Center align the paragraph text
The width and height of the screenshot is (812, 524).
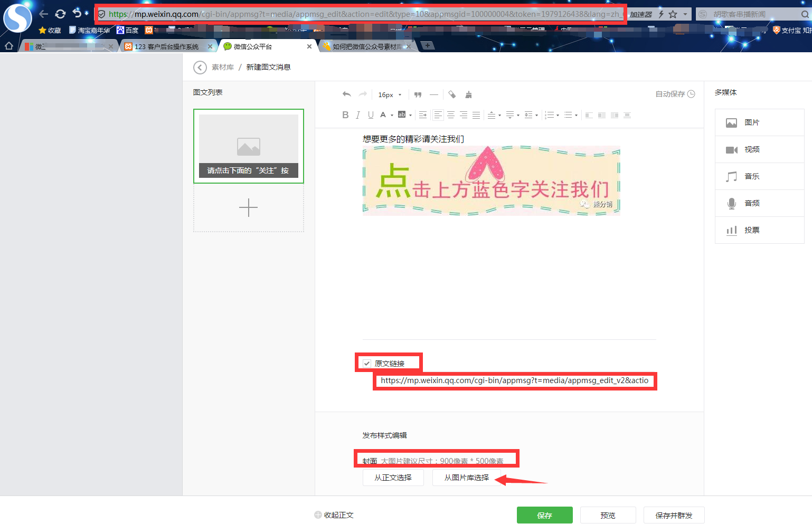[450, 115]
